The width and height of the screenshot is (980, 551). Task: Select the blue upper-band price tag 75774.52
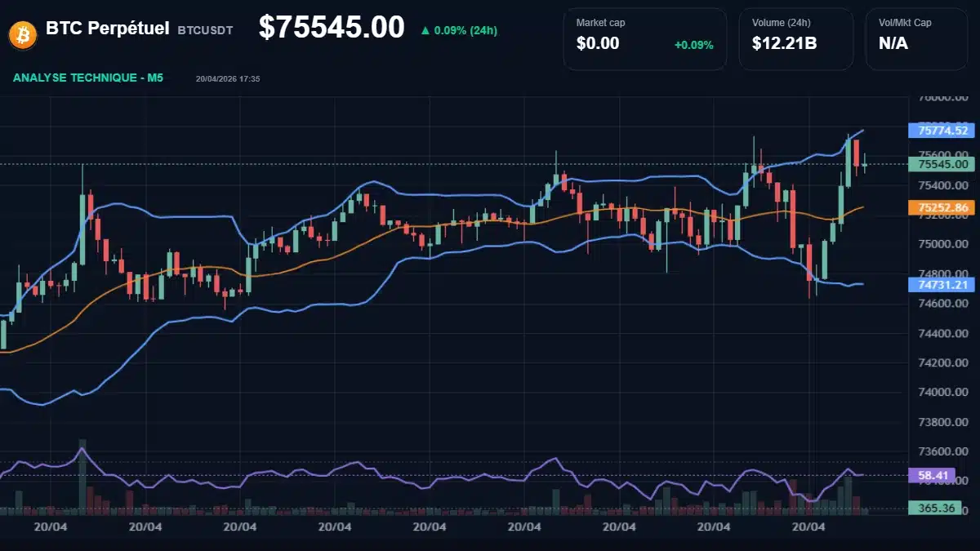click(x=942, y=131)
